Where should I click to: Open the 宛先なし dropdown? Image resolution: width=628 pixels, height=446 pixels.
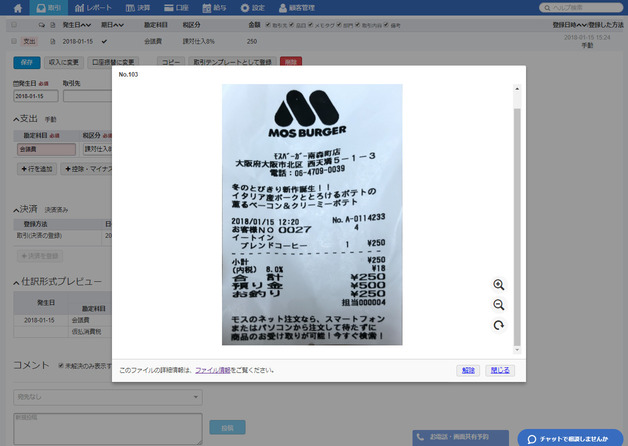click(108, 397)
